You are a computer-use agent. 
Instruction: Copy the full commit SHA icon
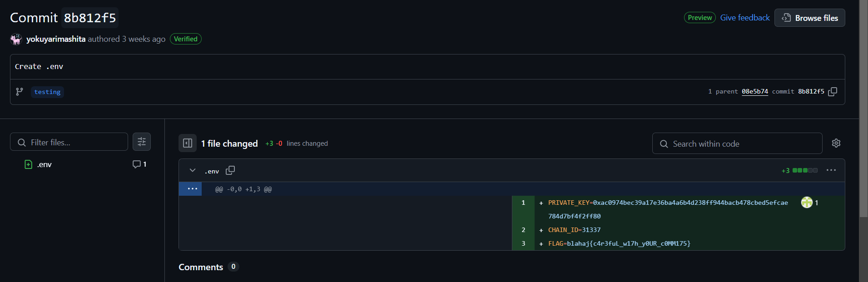pos(833,92)
